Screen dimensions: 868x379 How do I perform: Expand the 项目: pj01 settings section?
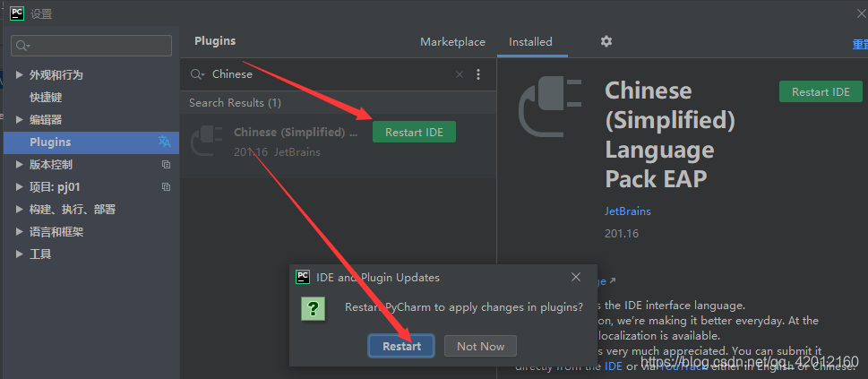pyautogui.click(x=20, y=186)
